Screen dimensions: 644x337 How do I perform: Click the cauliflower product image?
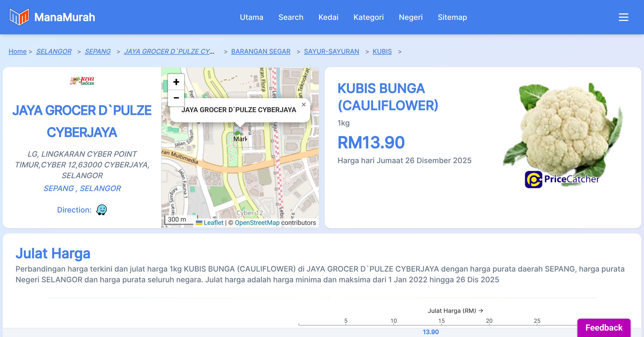[563, 129]
